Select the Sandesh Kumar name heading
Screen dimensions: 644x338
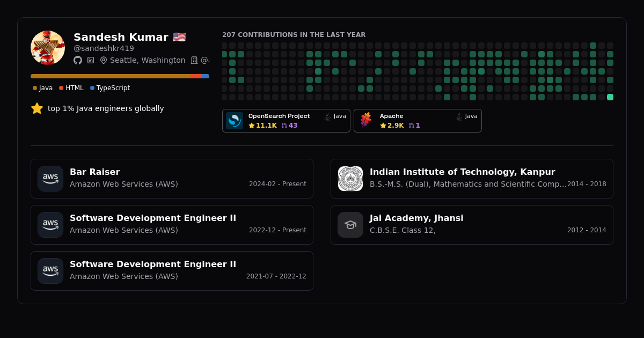click(121, 37)
